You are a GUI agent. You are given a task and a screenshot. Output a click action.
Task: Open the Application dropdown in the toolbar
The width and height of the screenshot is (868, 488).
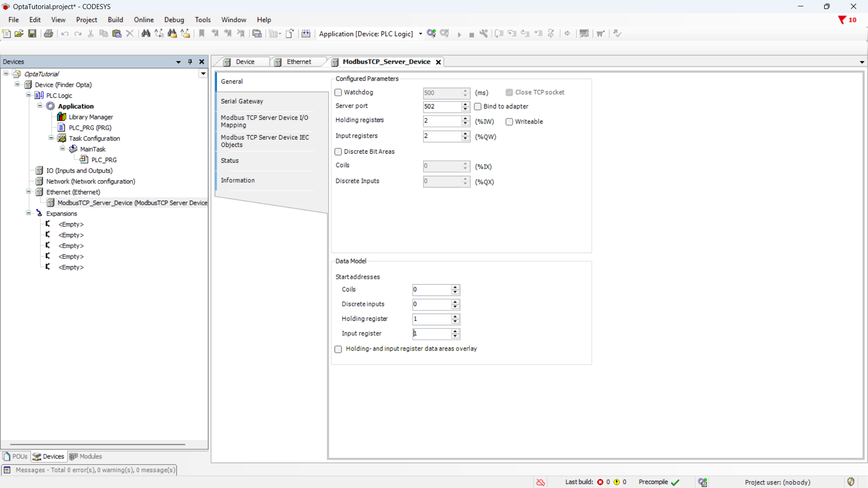[420, 34]
